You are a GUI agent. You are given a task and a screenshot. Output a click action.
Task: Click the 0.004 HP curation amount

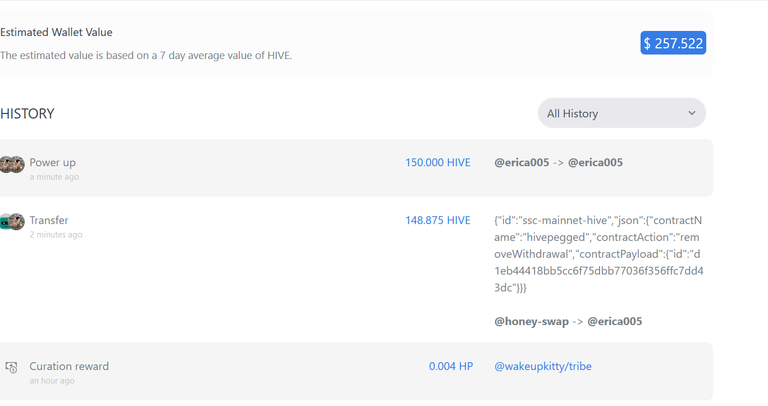point(451,366)
